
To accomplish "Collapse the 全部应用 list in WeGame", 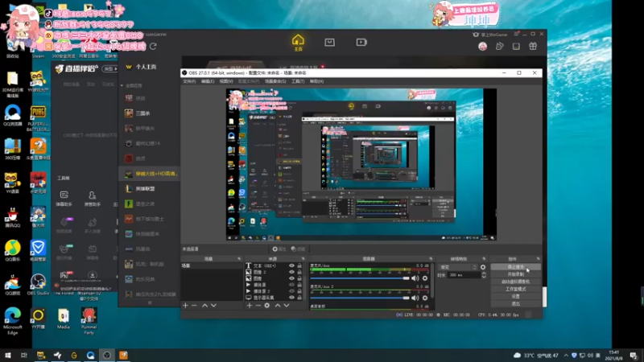I will [122, 85].
